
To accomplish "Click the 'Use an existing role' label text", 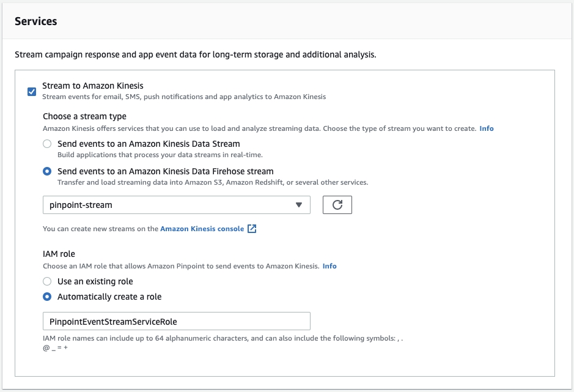I will (x=95, y=281).
